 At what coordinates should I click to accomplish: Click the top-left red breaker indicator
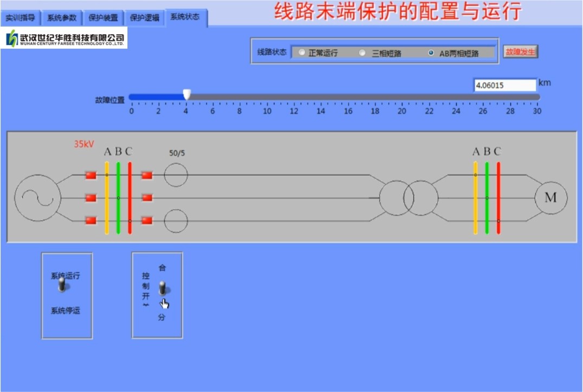91,175
